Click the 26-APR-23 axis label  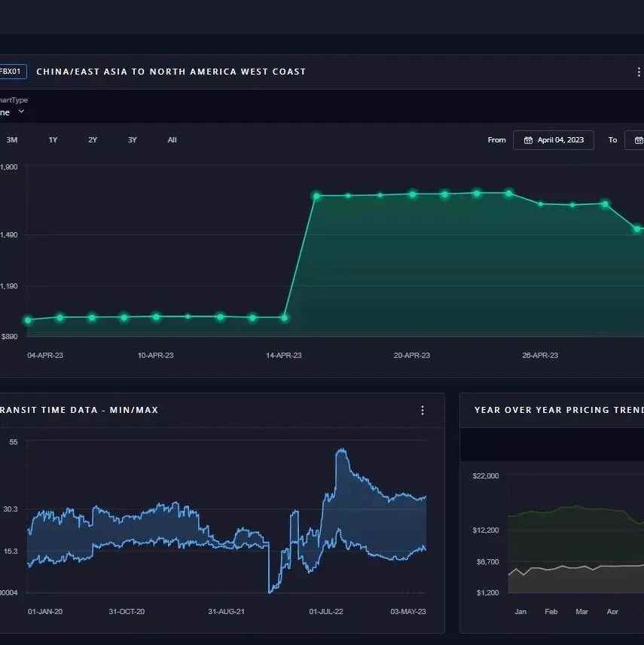[x=540, y=356]
